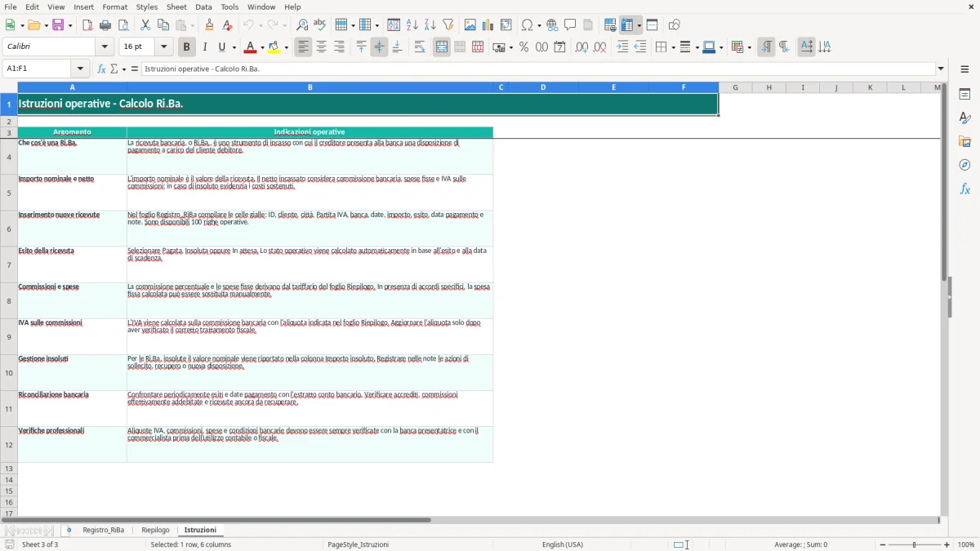980x551 pixels.
Task: Open the sidebar Properties deck
Action: 964,95
